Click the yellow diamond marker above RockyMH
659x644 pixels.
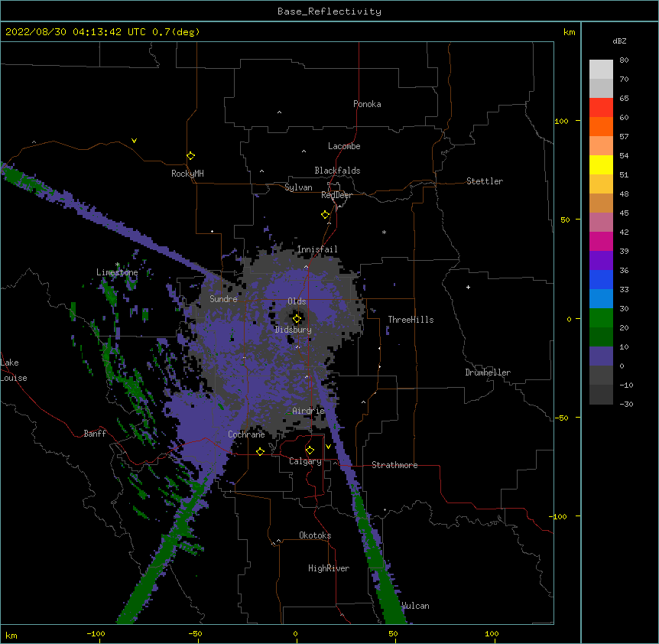click(x=191, y=156)
